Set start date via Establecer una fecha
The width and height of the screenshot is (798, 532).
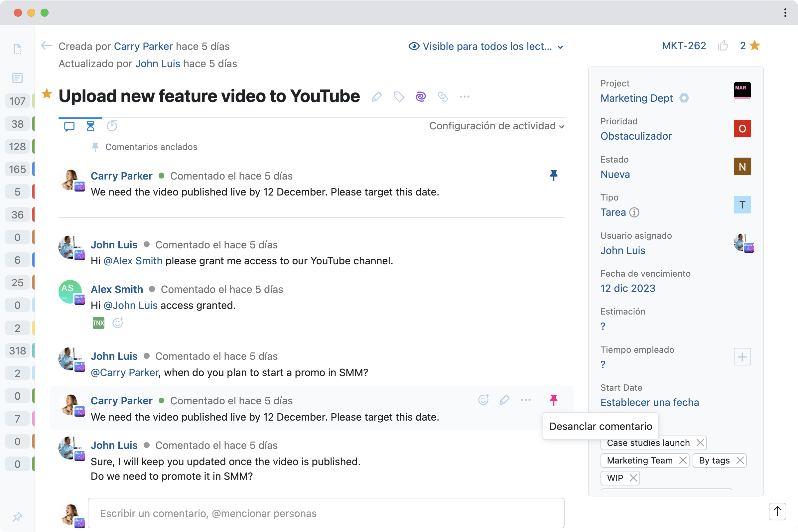pyautogui.click(x=650, y=402)
